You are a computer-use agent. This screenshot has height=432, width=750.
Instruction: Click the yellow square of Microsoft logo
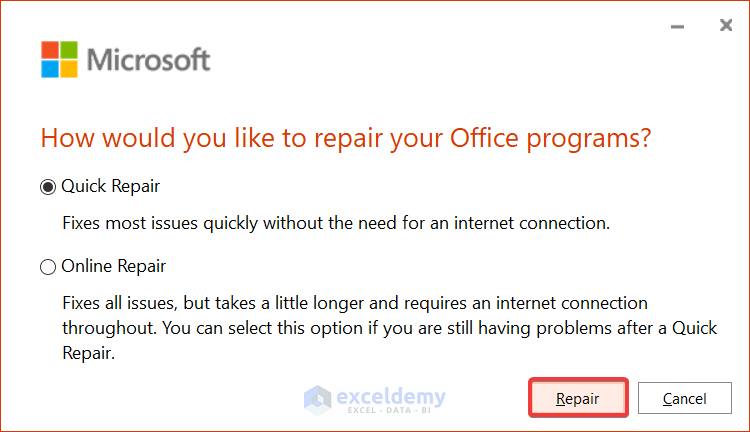pos(69,69)
